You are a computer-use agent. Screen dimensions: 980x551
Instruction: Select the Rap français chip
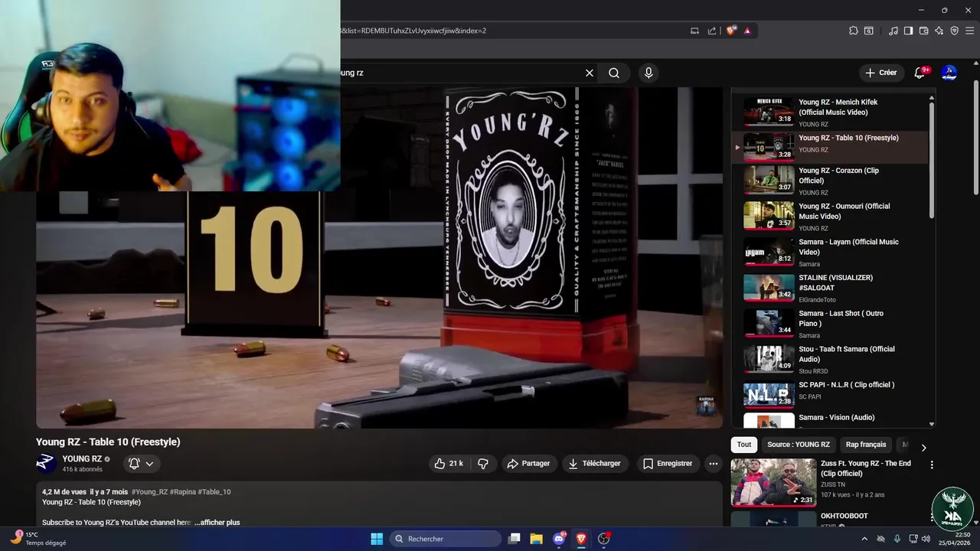tap(866, 445)
